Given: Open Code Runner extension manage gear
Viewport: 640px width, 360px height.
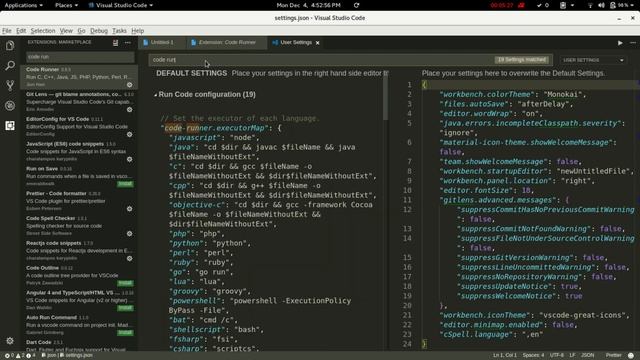Looking at the screenshot, I should 129,85.
